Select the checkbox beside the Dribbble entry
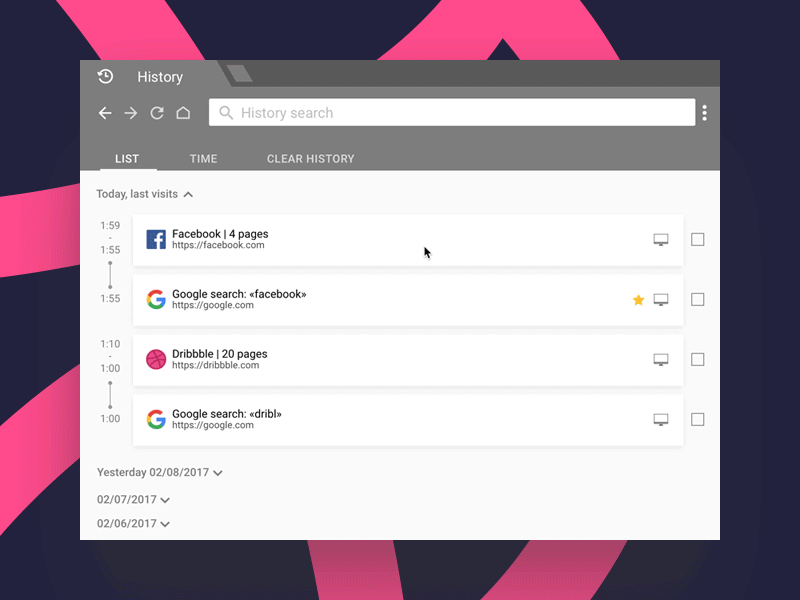 698,359
